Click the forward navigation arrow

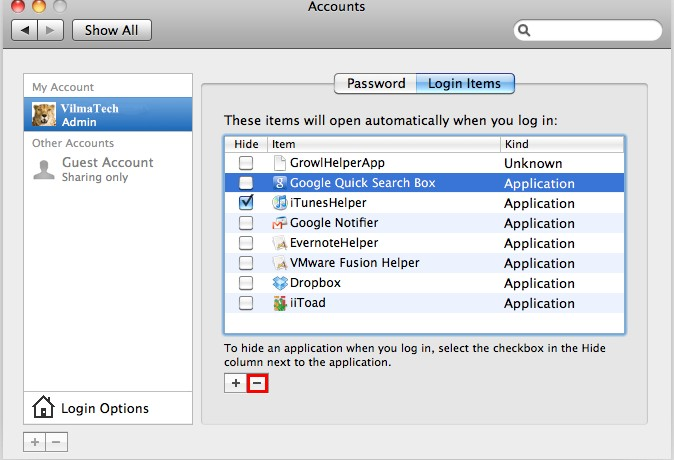click(x=50, y=30)
